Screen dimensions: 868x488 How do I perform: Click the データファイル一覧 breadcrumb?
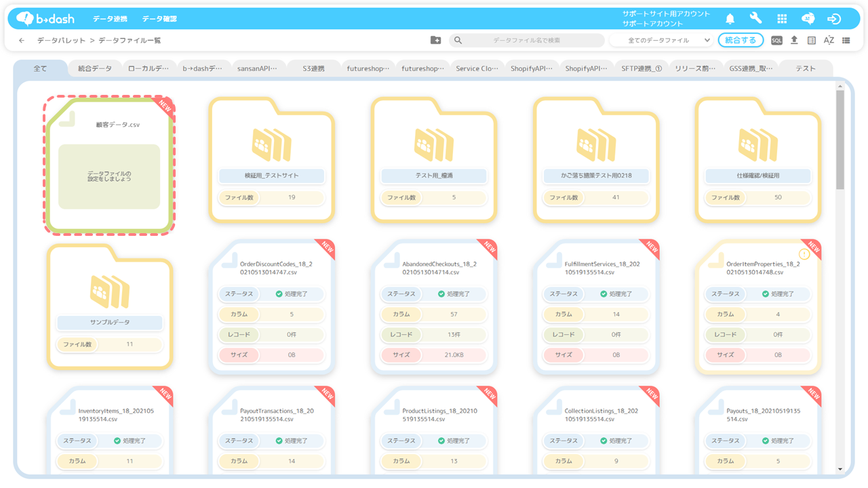point(130,41)
